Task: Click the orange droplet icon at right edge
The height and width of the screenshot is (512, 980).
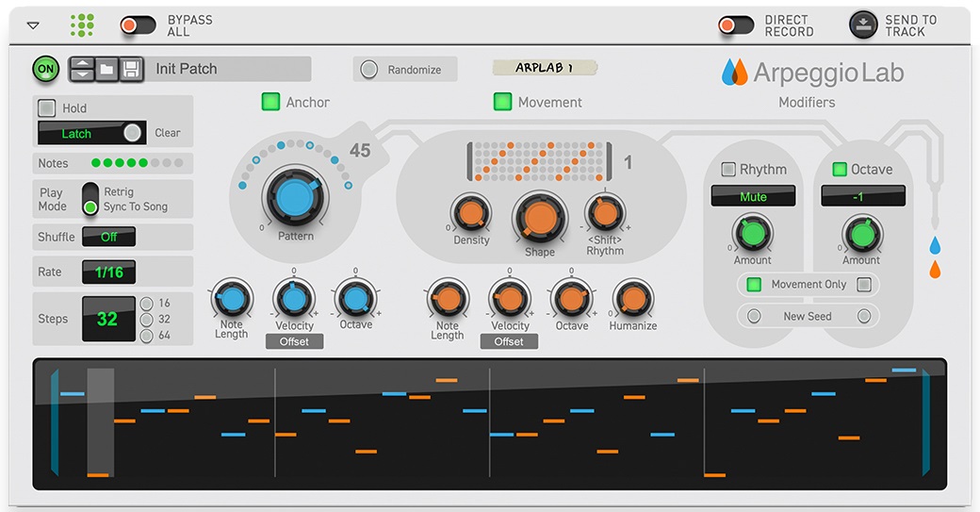Action: click(x=935, y=270)
